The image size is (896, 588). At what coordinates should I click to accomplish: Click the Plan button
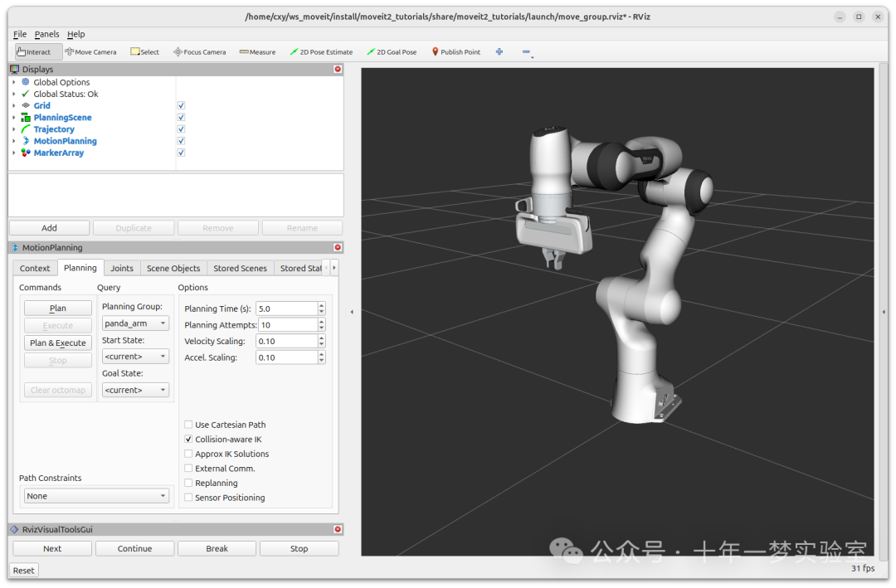pyautogui.click(x=58, y=308)
